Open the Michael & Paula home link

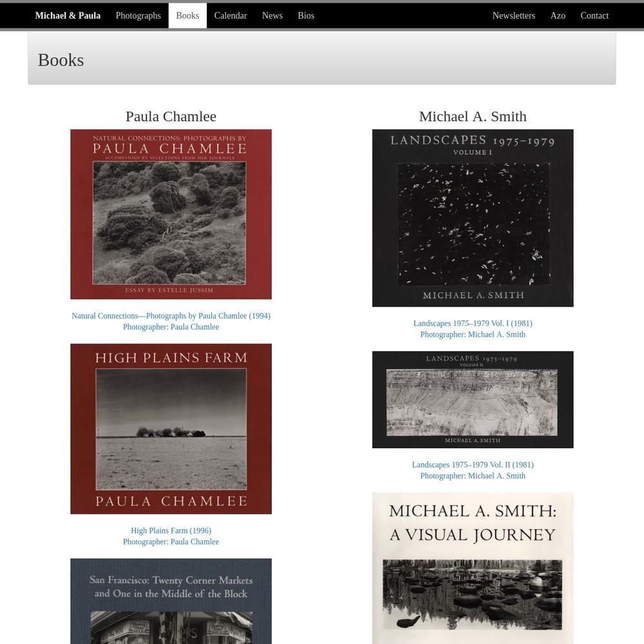click(x=68, y=15)
